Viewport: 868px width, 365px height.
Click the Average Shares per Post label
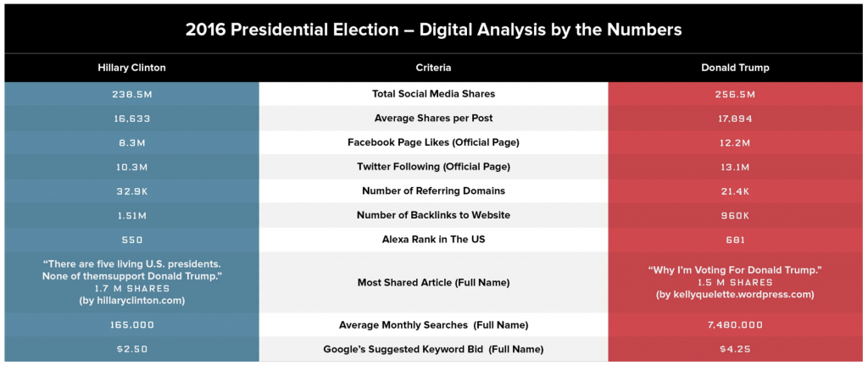point(433,119)
